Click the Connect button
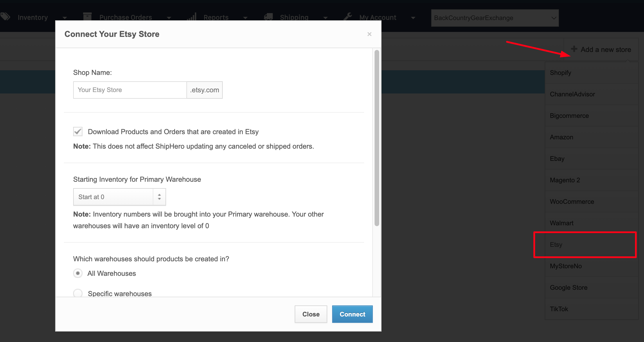The width and height of the screenshot is (644, 342). (352, 314)
